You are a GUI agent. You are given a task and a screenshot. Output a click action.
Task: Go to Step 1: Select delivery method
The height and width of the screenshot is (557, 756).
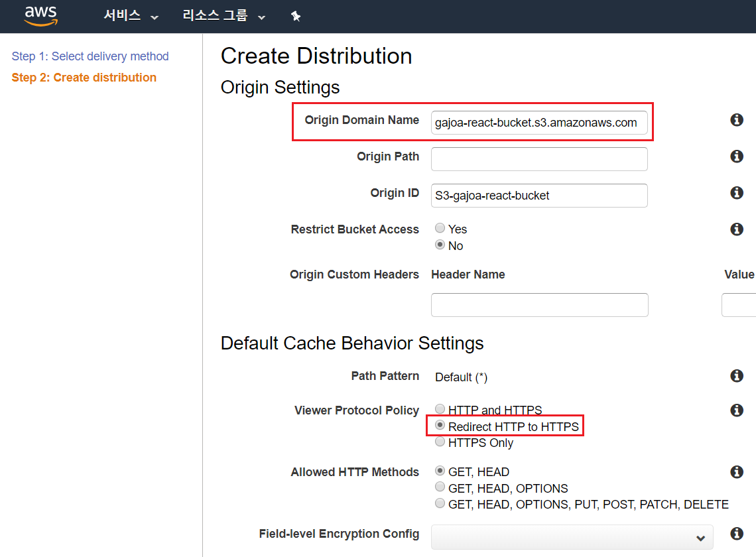click(x=90, y=56)
